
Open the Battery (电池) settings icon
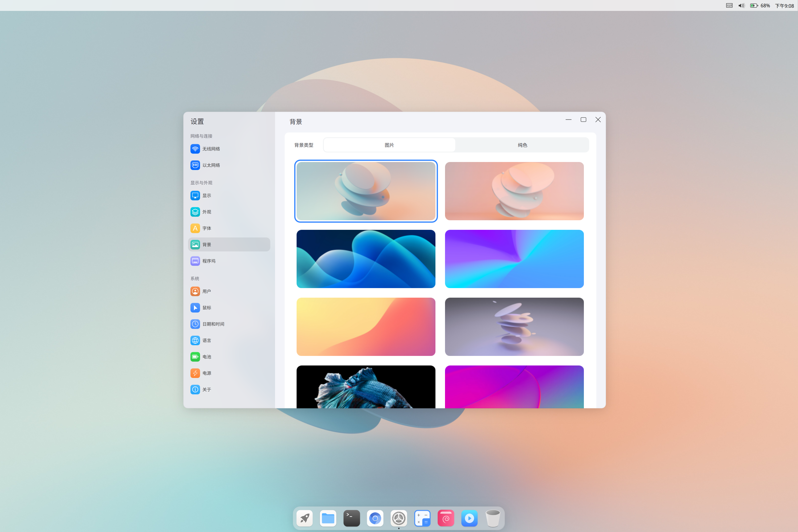(195, 357)
